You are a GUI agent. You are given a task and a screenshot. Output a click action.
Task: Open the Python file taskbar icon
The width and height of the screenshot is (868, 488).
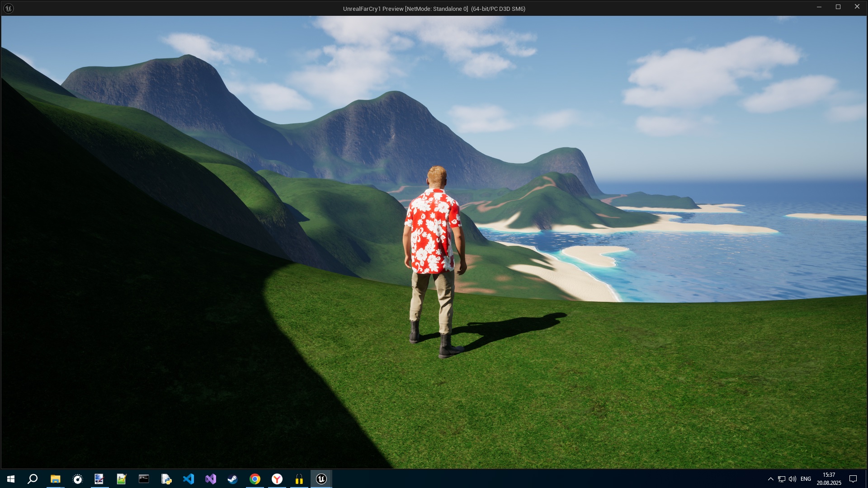coord(166,479)
